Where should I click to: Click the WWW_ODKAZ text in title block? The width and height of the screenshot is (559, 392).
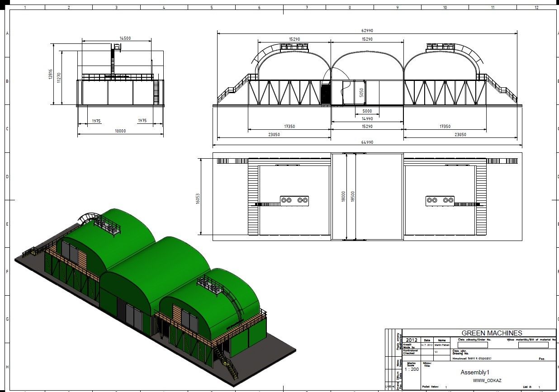[487, 380]
